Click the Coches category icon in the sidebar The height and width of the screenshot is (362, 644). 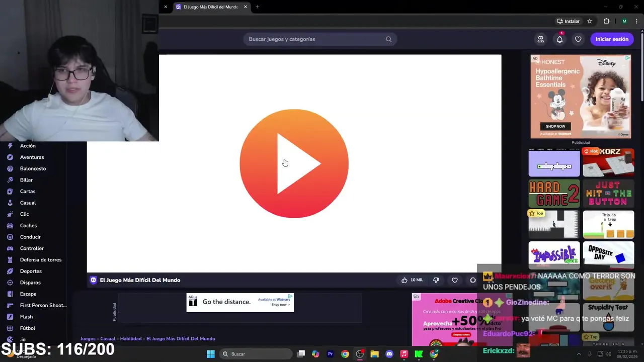click(x=10, y=226)
